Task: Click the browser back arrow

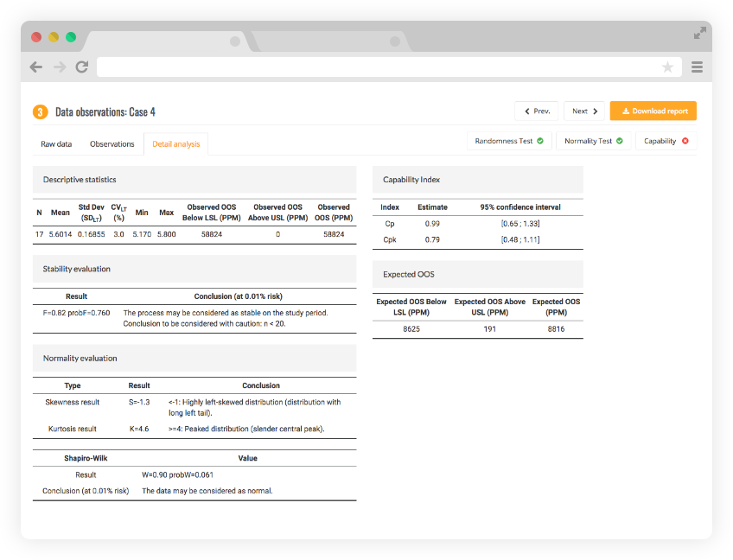Action: pos(36,67)
